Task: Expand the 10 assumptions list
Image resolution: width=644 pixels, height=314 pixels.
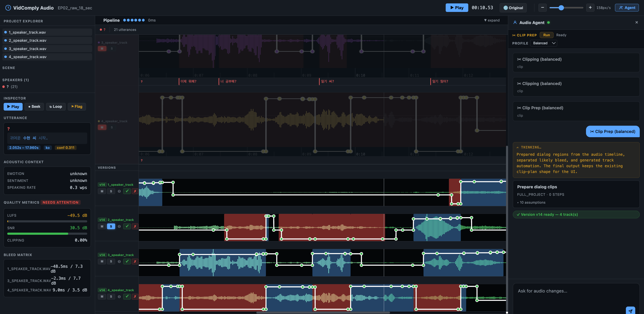Action: [531, 202]
